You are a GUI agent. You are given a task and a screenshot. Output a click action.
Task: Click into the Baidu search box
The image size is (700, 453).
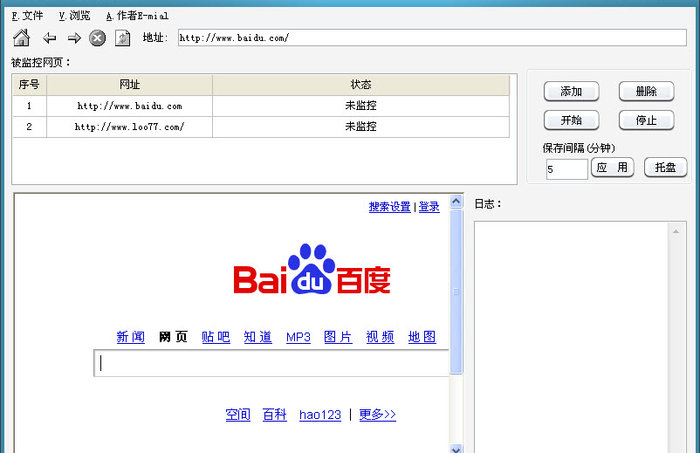pos(271,363)
